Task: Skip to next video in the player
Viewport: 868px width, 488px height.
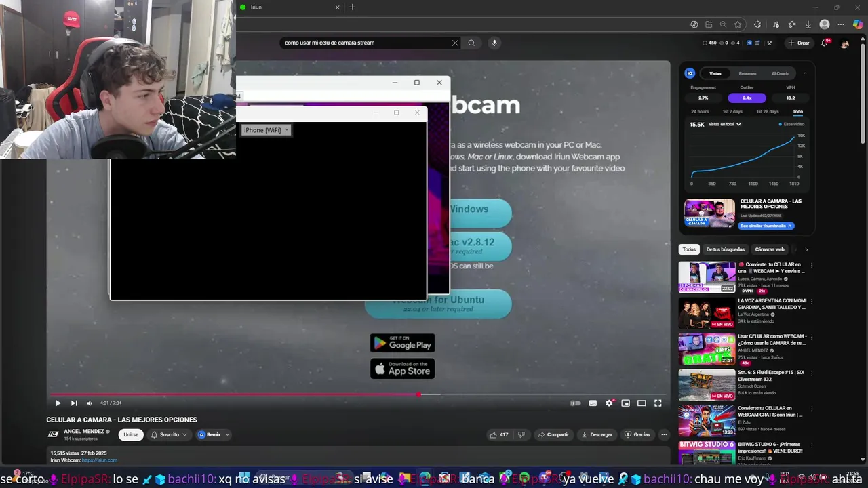Action: (x=74, y=403)
